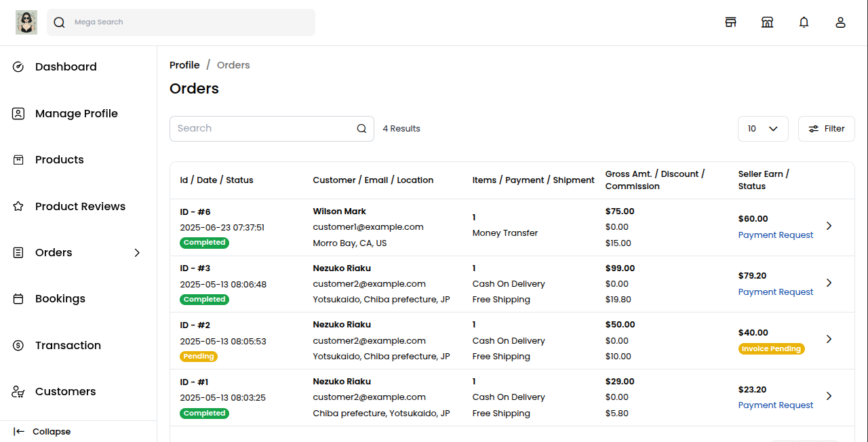
Task: Click the Filter button
Action: tap(826, 129)
